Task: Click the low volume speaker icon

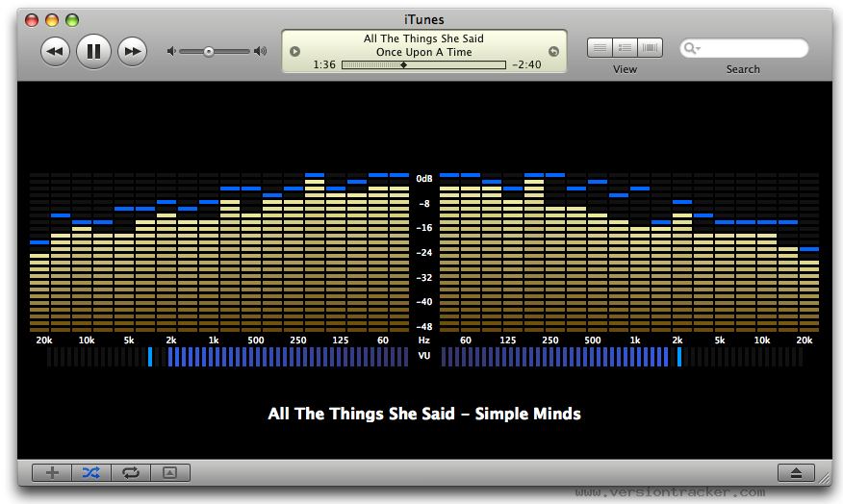Action: coord(171,51)
